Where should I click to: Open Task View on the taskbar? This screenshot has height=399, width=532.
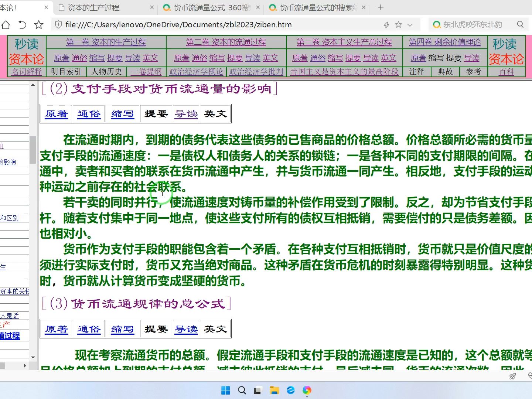(x=258, y=390)
